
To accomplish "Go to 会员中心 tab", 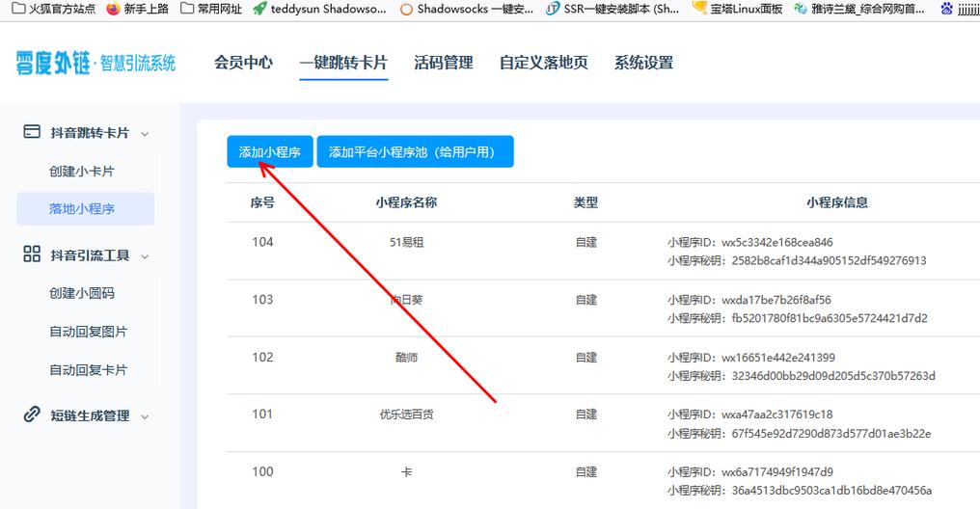I will tap(243, 63).
